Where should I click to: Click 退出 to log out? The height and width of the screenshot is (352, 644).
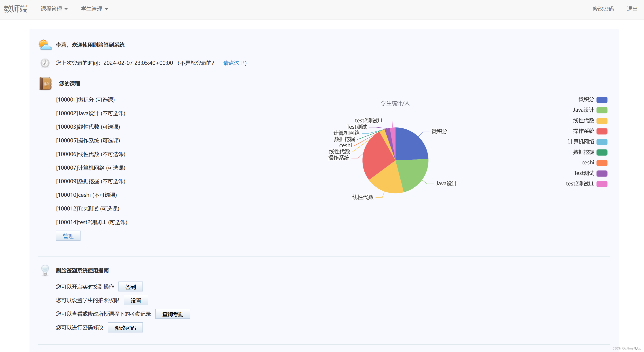click(632, 9)
